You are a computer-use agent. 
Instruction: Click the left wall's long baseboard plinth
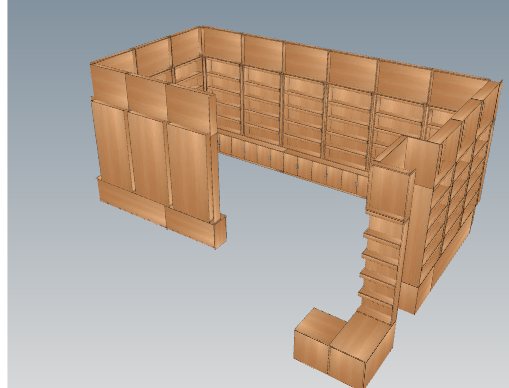pyautogui.click(x=133, y=202)
